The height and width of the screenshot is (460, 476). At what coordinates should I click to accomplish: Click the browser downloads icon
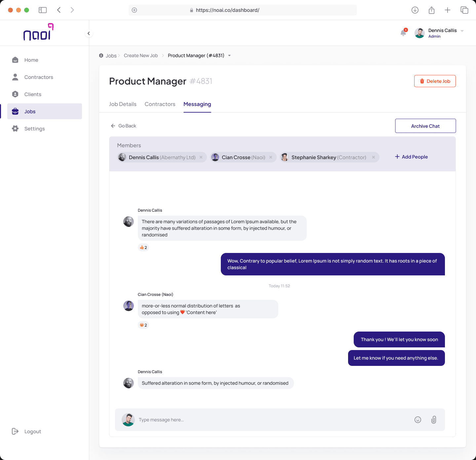click(415, 10)
